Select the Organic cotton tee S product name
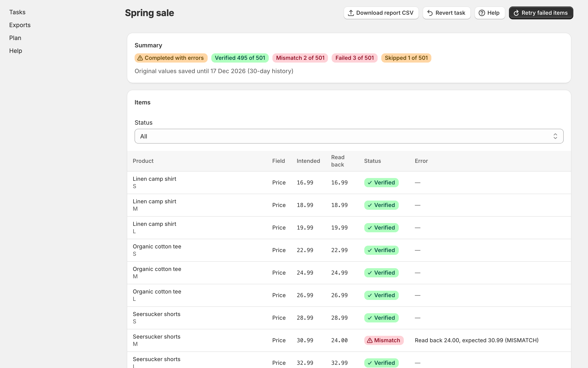This screenshot has height=368, width=588. pyautogui.click(x=157, y=247)
